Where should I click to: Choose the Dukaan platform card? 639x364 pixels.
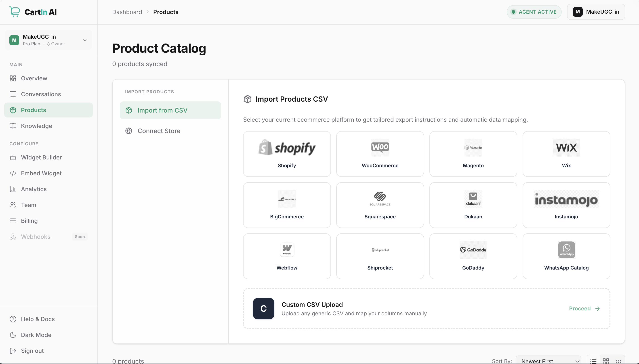tap(473, 205)
